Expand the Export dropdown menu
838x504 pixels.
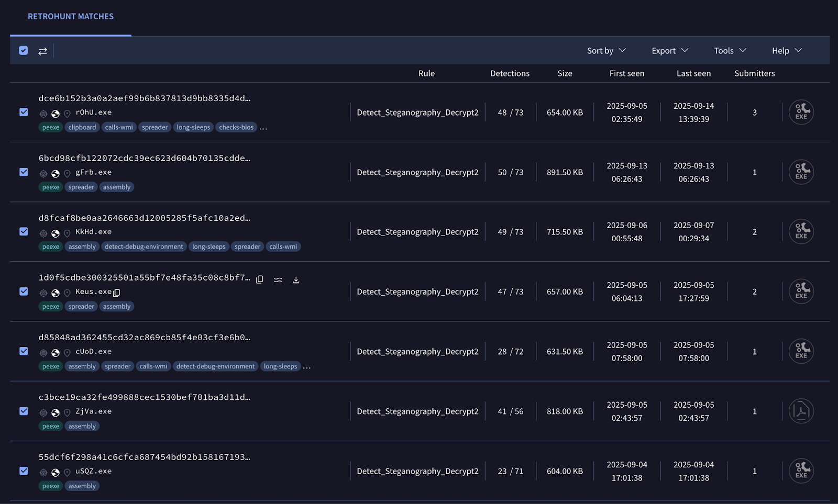[x=669, y=51]
